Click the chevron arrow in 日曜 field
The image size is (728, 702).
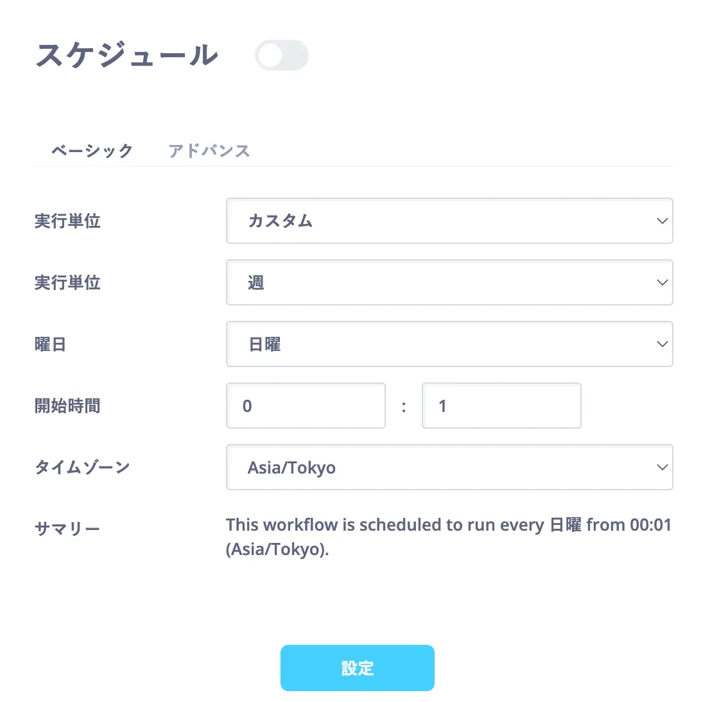click(x=662, y=344)
